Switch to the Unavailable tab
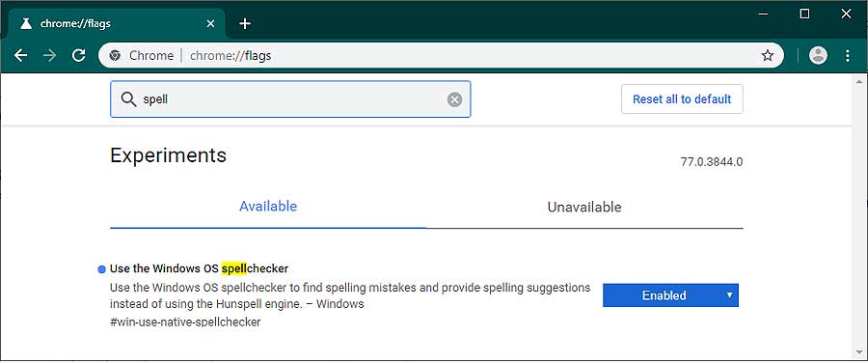 pos(584,208)
